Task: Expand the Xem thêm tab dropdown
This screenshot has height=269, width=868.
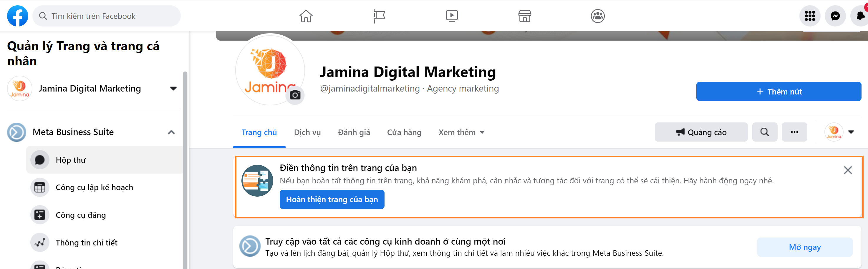Action: pos(461,132)
